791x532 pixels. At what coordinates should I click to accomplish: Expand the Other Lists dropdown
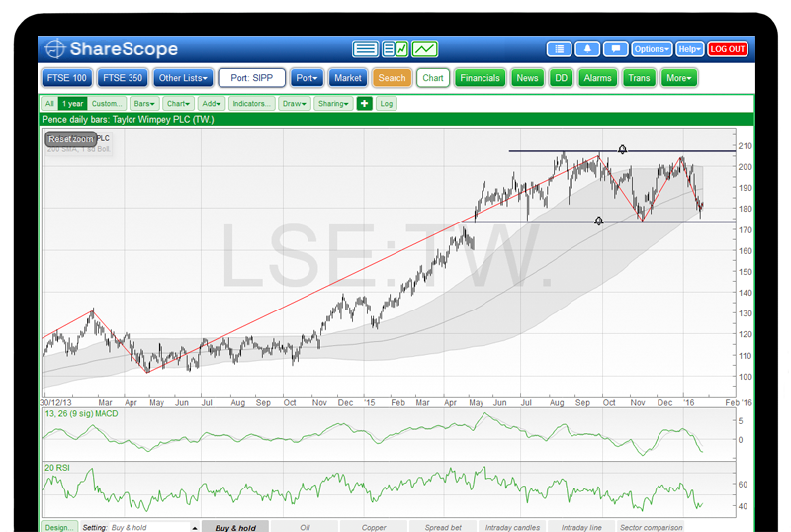coord(183,77)
